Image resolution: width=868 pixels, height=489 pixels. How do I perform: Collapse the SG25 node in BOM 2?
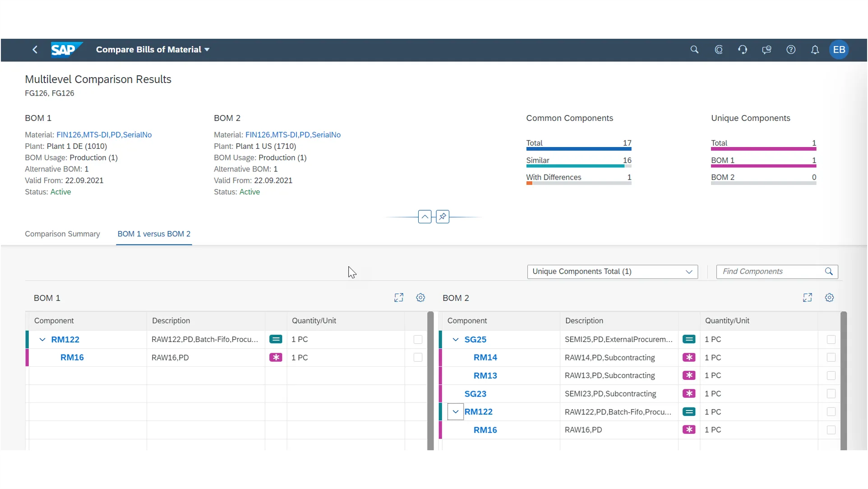pyautogui.click(x=456, y=339)
